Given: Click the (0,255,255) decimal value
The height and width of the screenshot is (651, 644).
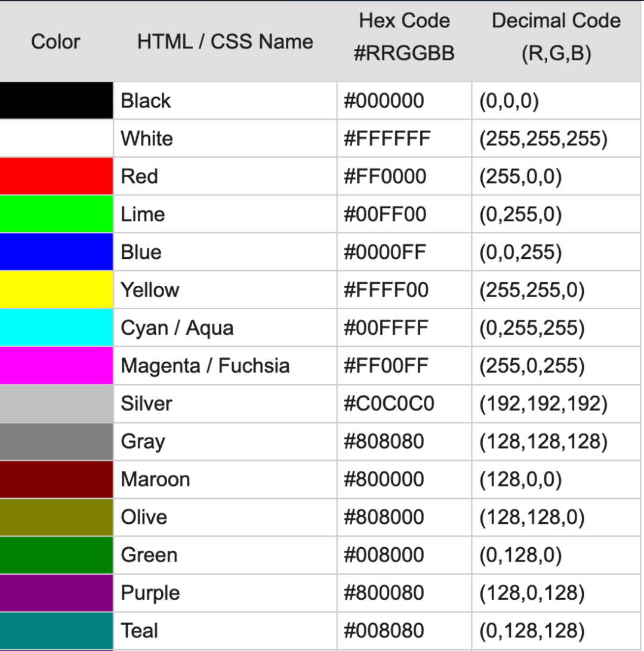Looking at the screenshot, I should (x=531, y=328).
